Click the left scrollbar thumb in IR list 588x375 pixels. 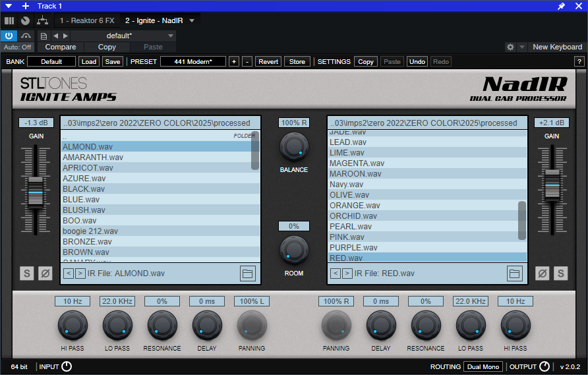(x=255, y=150)
